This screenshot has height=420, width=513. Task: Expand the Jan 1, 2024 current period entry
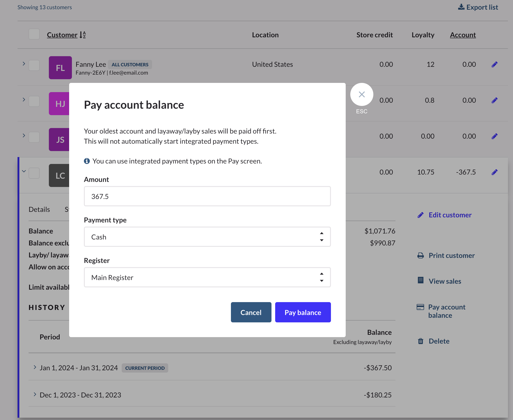point(35,367)
